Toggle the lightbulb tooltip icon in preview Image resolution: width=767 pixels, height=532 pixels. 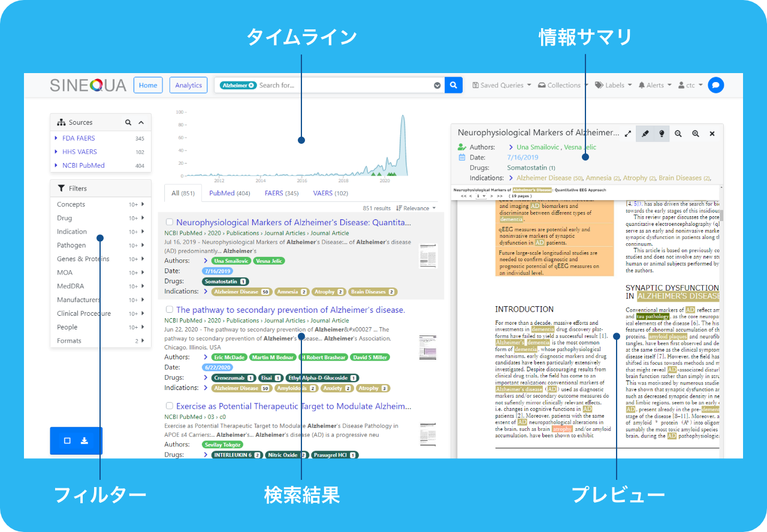662,134
